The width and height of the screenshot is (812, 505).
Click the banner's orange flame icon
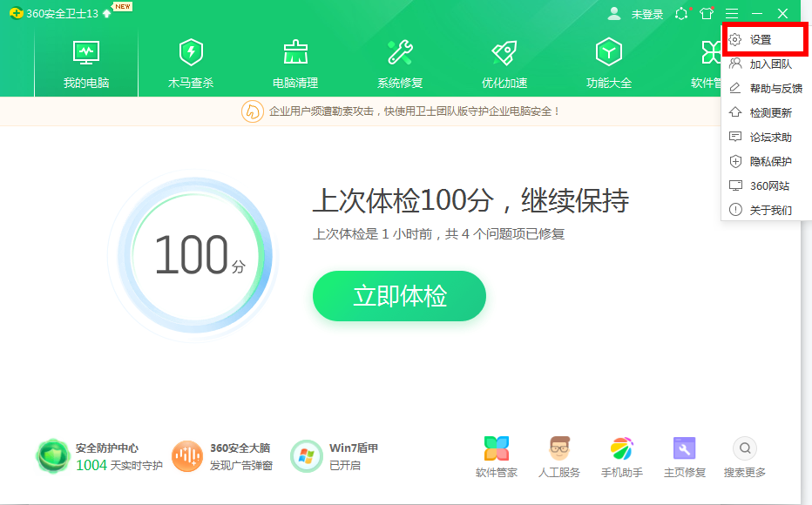coord(252,111)
